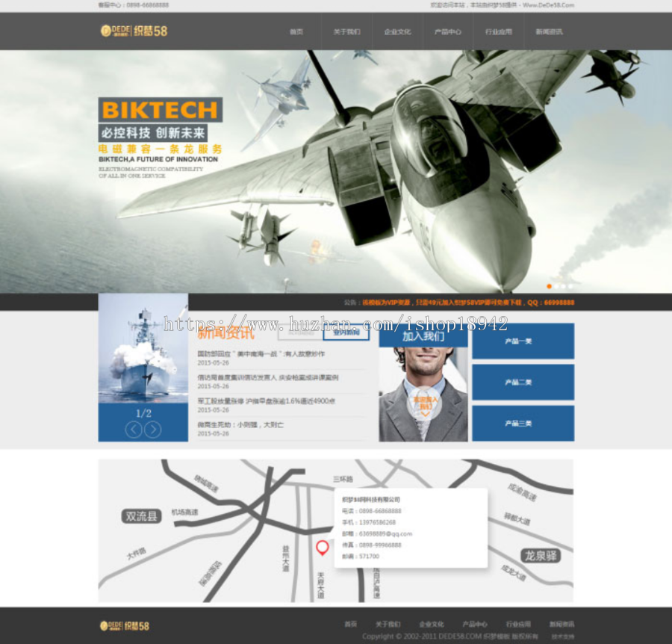This screenshot has height=644, width=672.
Task: Click the 加入我们 blue banner
Action: 423,335
